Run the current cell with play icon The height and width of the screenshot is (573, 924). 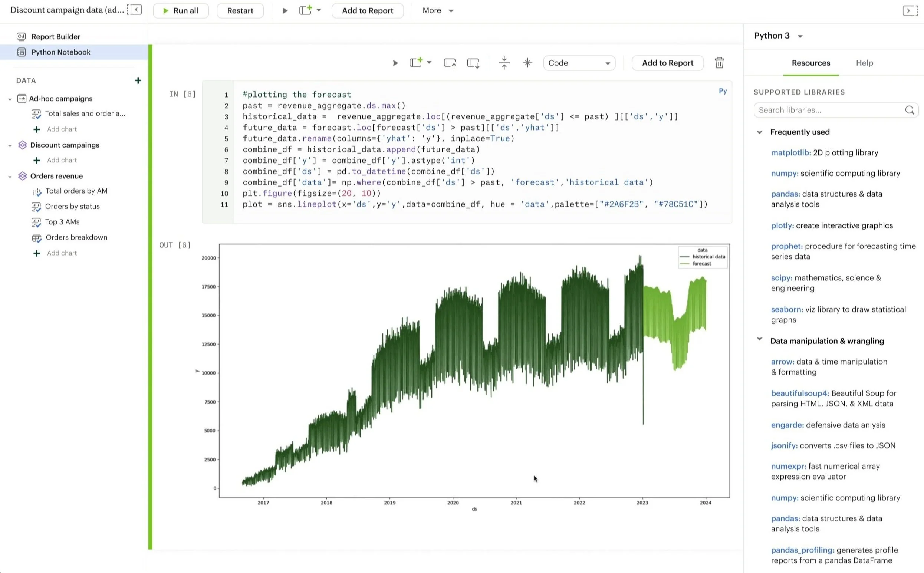pyautogui.click(x=395, y=63)
